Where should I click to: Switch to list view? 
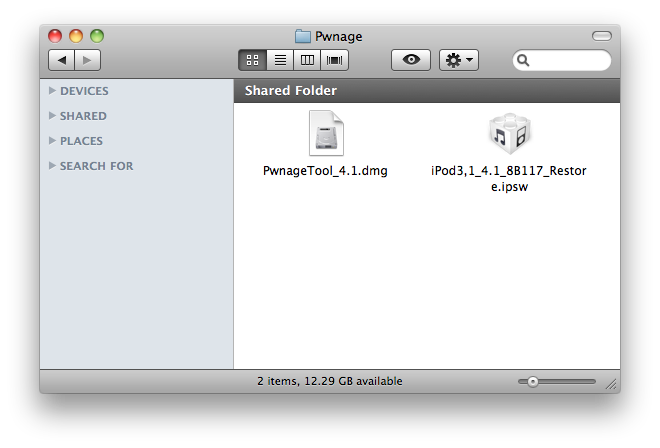tap(281, 61)
